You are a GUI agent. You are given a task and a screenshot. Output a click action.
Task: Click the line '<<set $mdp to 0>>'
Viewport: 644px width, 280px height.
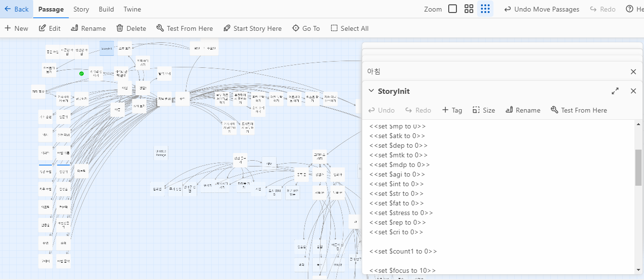coord(400,165)
